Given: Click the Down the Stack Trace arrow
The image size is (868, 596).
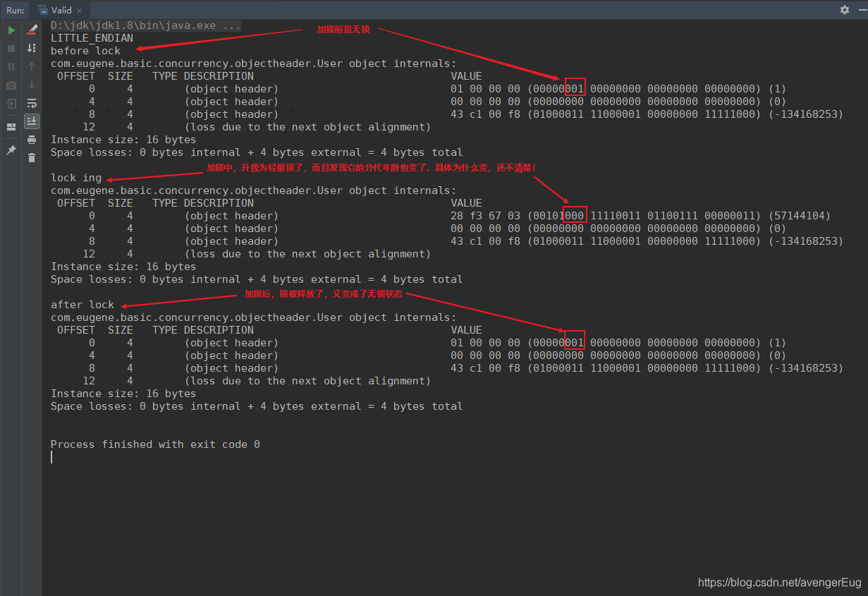Looking at the screenshot, I should [x=32, y=85].
